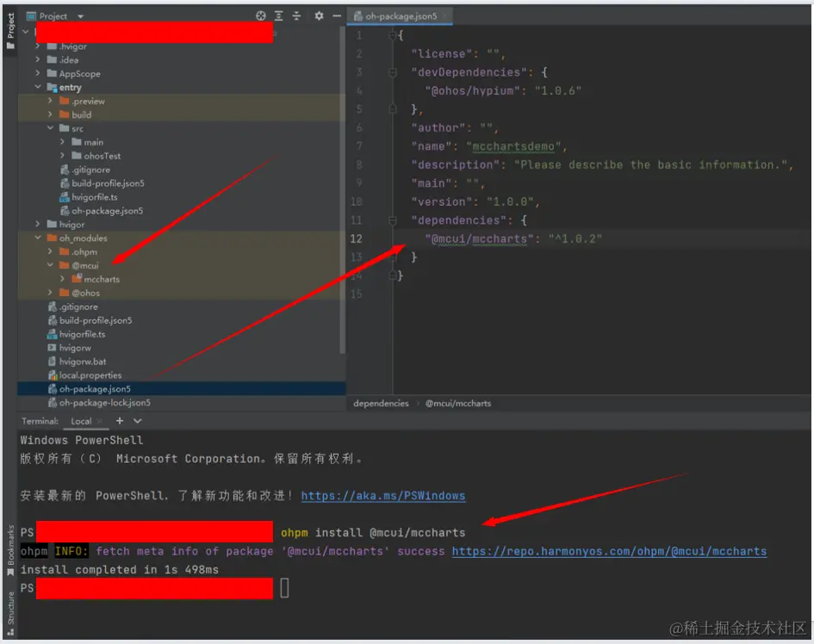Screen dimensions: 814x644
Task: Open the Bookmarks tool window
Action: (10, 551)
